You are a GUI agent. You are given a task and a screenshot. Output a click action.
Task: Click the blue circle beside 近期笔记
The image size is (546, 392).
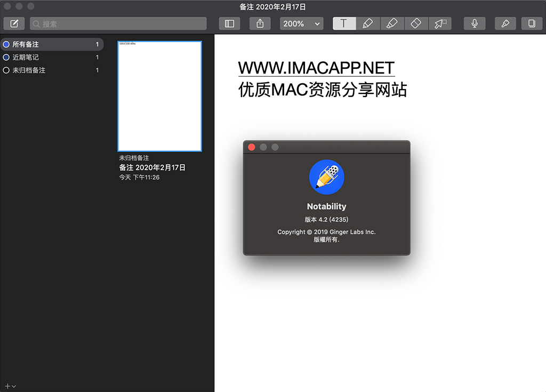coord(6,57)
